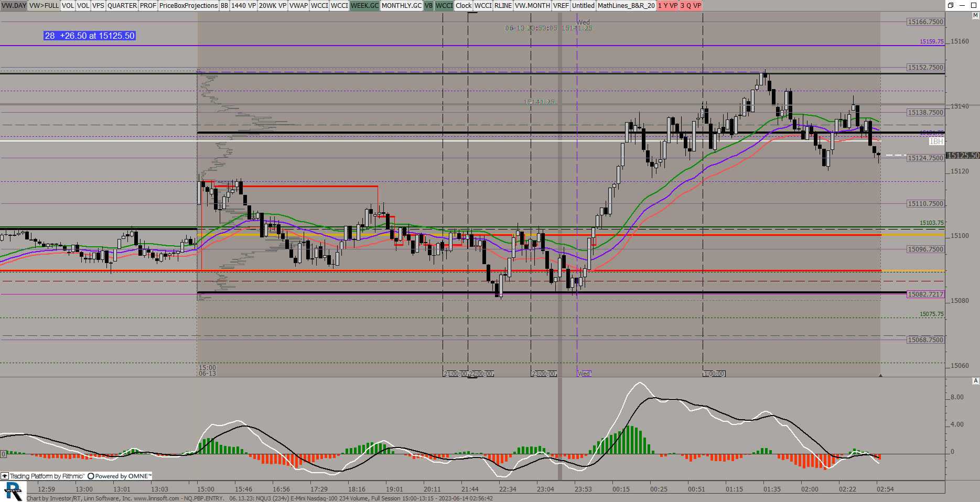Click the 23:00:00 session time marker
The image size is (980, 502).
tap(544, 374)
